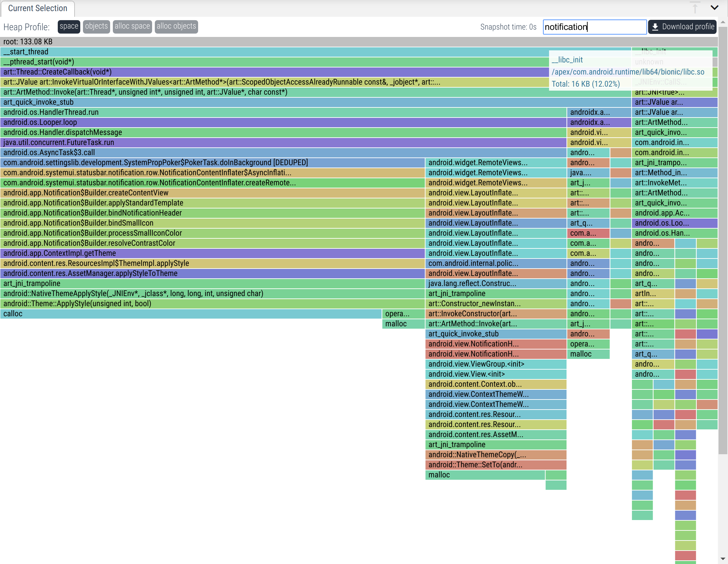Click the collapse panel chevron icon
728x564 pixels.
pyautogui.click(x=715, y=8)
